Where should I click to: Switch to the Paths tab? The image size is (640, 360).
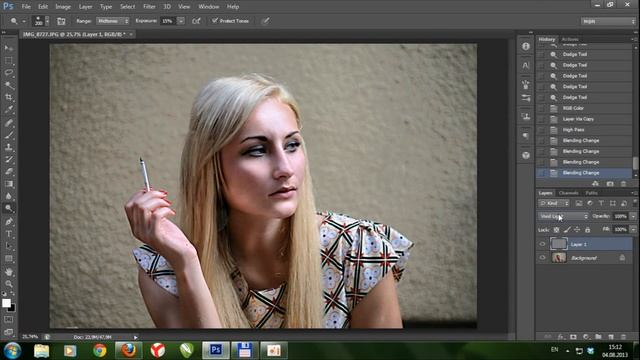591,193
